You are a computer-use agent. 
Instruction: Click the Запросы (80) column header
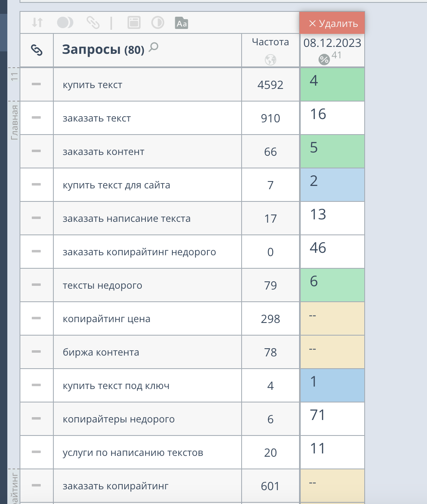[x=103, y=50]
